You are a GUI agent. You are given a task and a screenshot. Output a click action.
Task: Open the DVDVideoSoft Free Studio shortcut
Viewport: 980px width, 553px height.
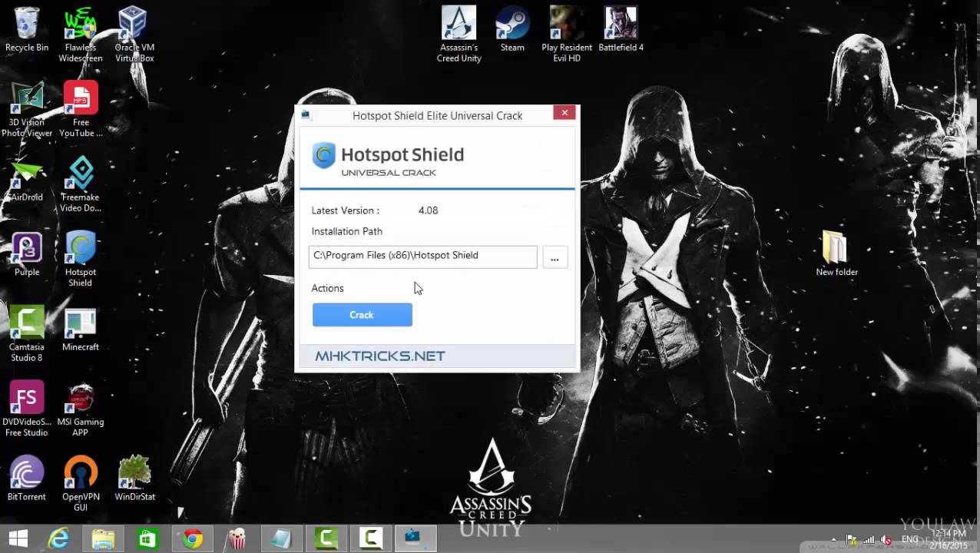[x=27, y=409]
